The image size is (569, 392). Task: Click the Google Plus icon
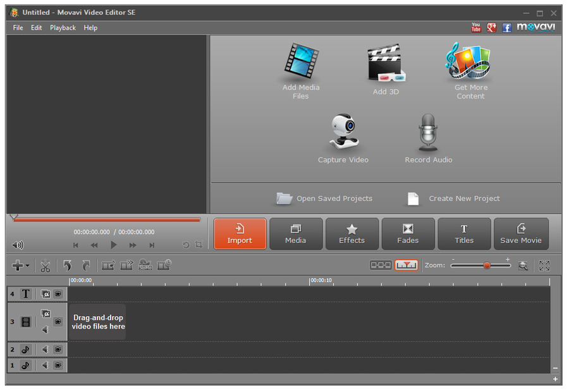(491, 28)
